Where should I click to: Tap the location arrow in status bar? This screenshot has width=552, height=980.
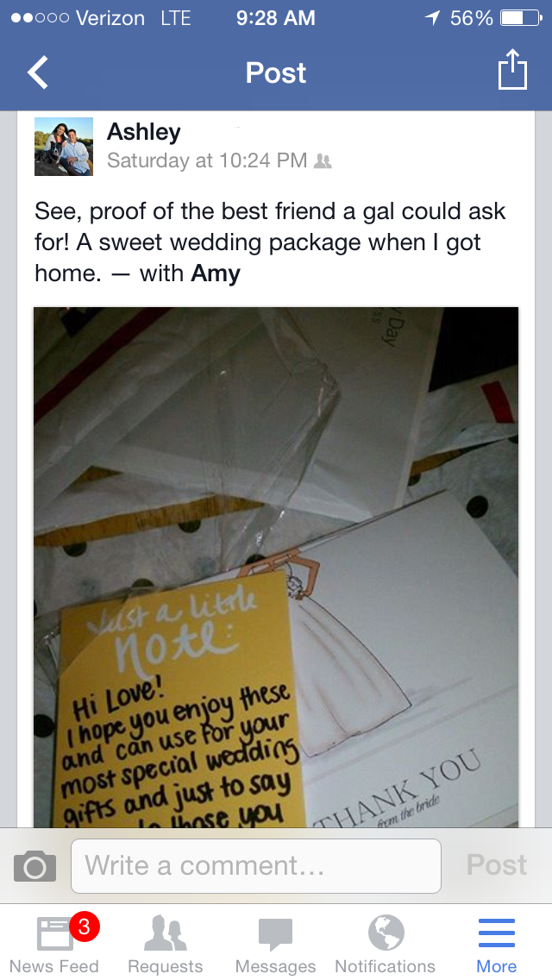[432, 17]
